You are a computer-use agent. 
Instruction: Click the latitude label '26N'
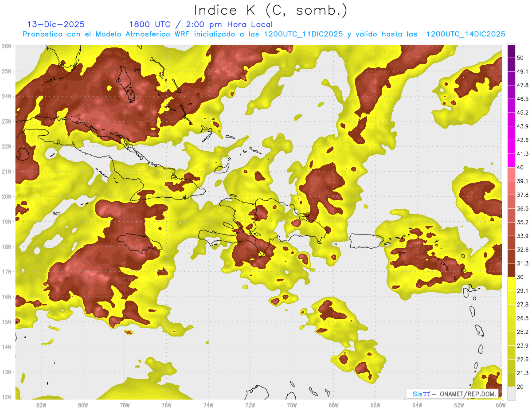click(x=6, y=46)
